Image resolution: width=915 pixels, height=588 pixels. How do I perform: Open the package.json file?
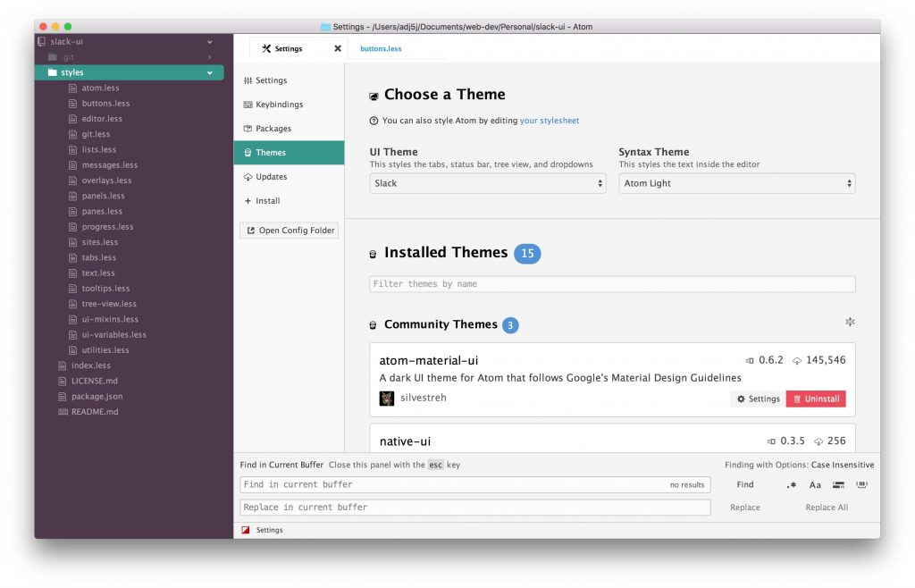point(97,397)
